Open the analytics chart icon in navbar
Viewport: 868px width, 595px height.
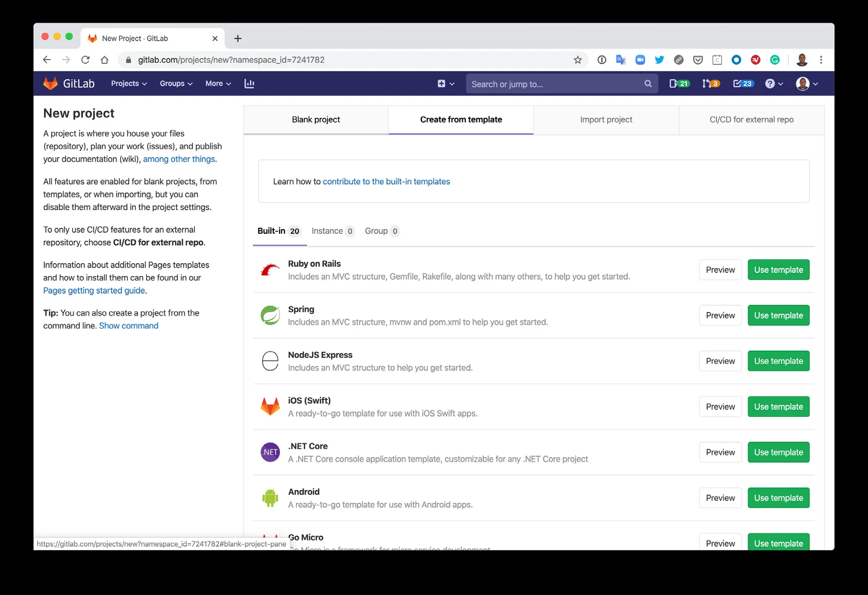249,84
